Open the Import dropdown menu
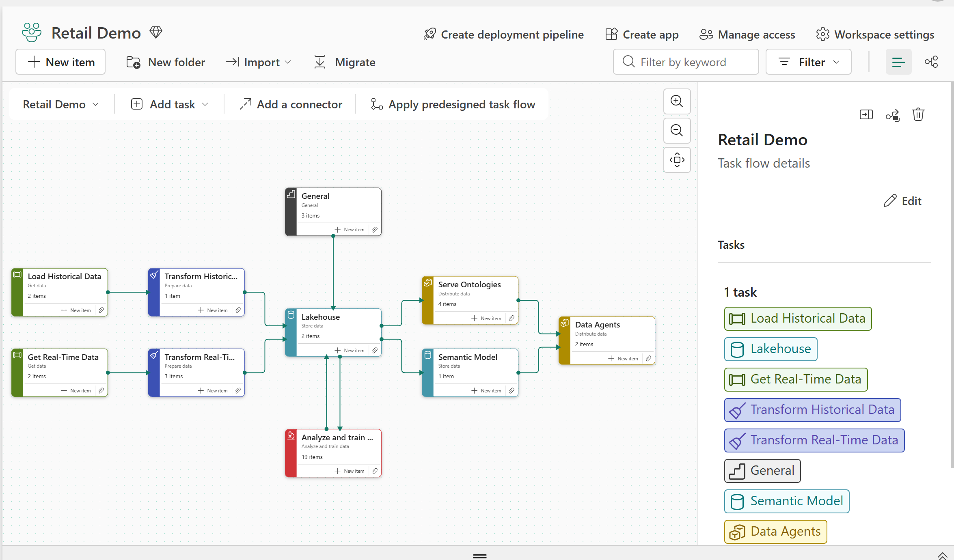 coord(259,62)
